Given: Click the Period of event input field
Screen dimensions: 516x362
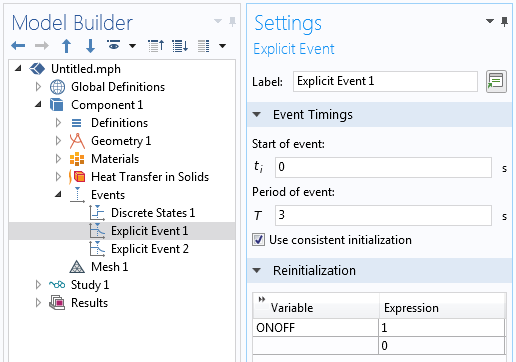Looking at the screenshot, I should (x=383, y=215).
